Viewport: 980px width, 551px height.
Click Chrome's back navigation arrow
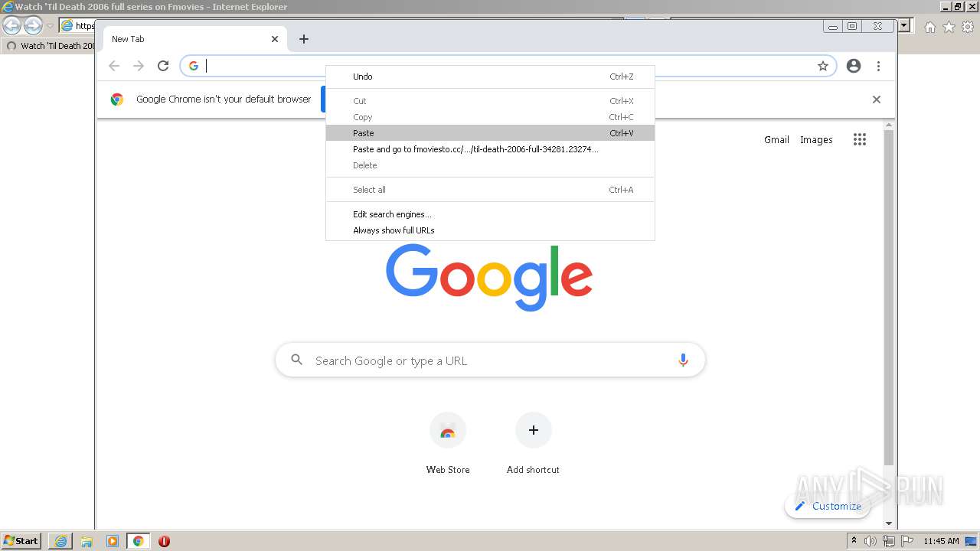coord(114,66)
